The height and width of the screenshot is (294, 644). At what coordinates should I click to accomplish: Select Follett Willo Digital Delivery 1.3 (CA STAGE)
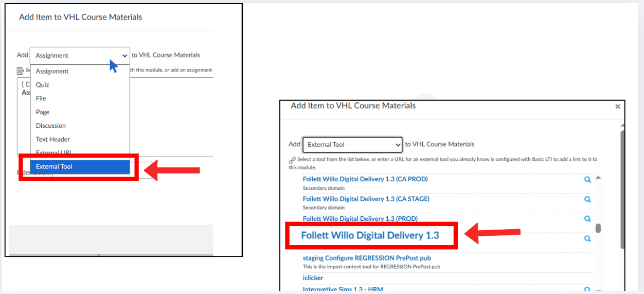[x=366, y=199]
